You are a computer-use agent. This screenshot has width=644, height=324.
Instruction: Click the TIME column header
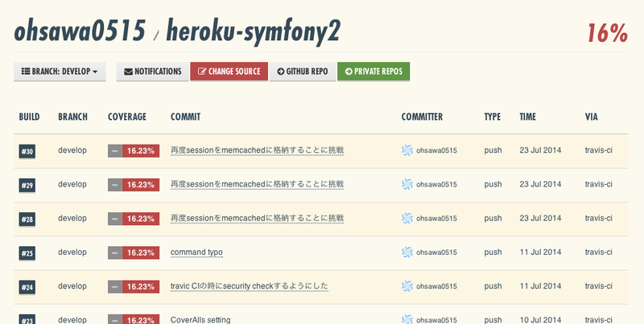point(528,117)
